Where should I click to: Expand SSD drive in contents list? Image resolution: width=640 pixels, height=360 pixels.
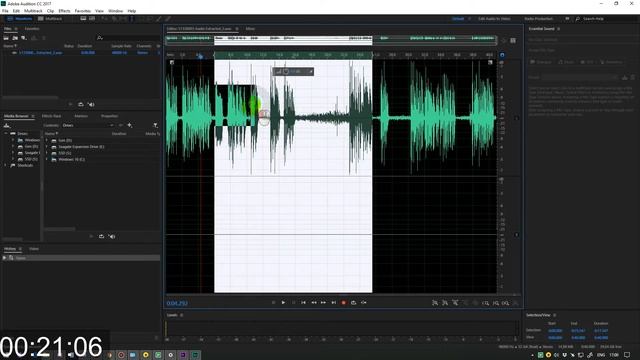point(47,153)
